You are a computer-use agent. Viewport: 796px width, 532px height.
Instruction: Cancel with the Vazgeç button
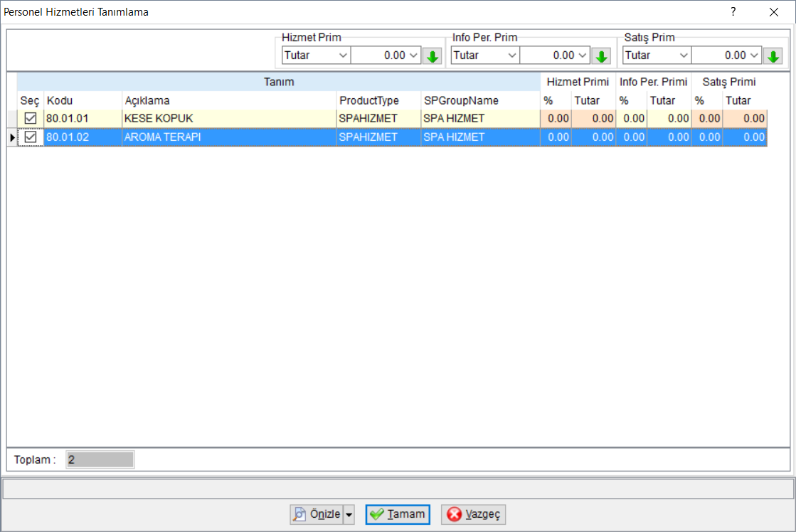pos(473,515)
